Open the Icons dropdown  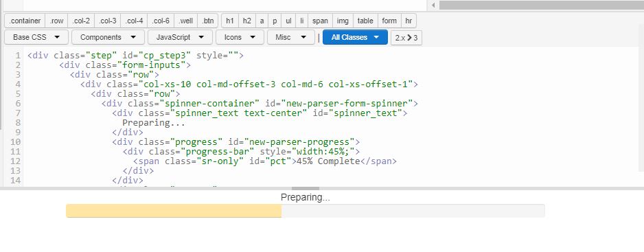click(x=240, y=37)
